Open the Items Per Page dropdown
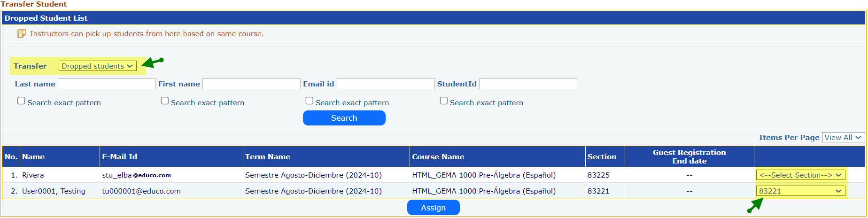This screenshot has width=868, height=218. pos(843,138)
